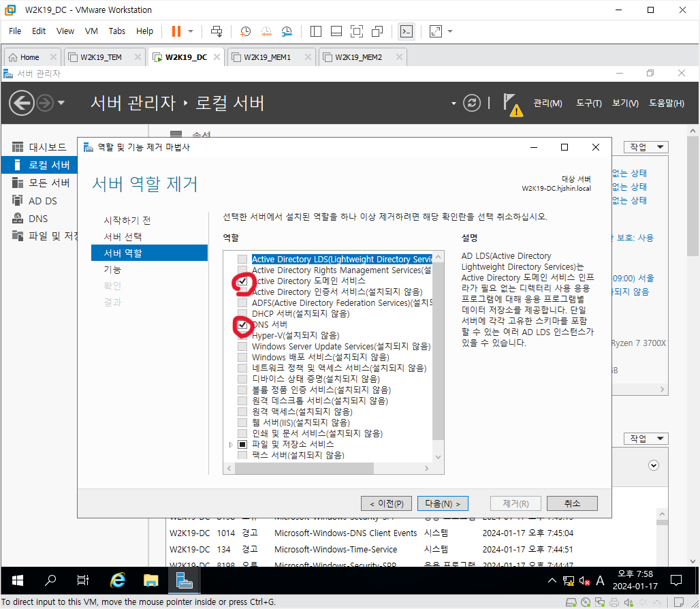The height and width of the screenshot is (609, 700).
Task: Open stretch display dropdown arrow
Action: point(450,31)
